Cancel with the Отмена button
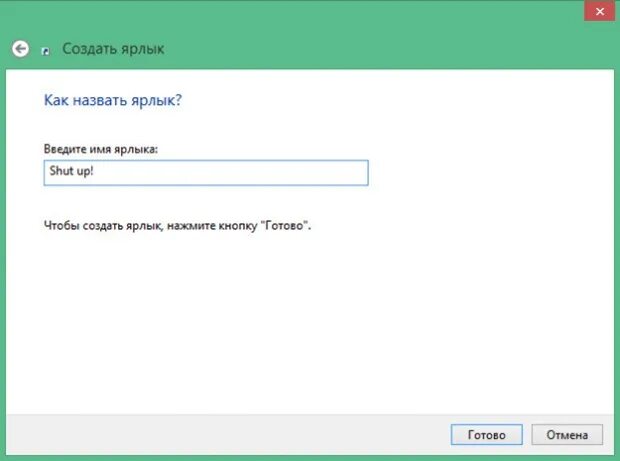 [x=567, y=435]
